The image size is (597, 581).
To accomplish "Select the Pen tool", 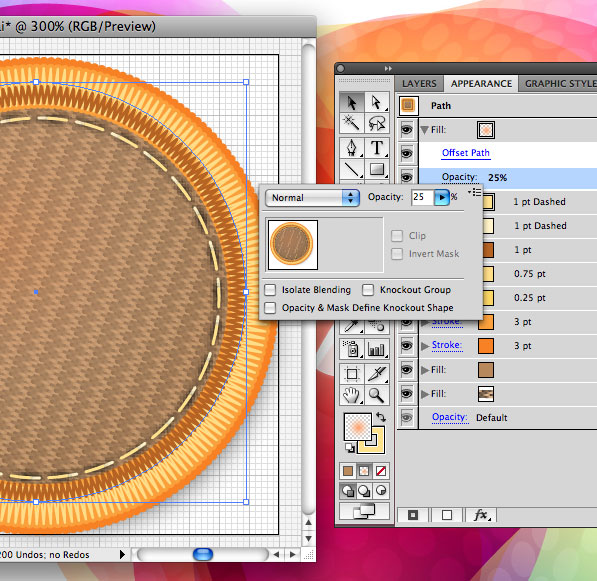I will tap(352, 148).
